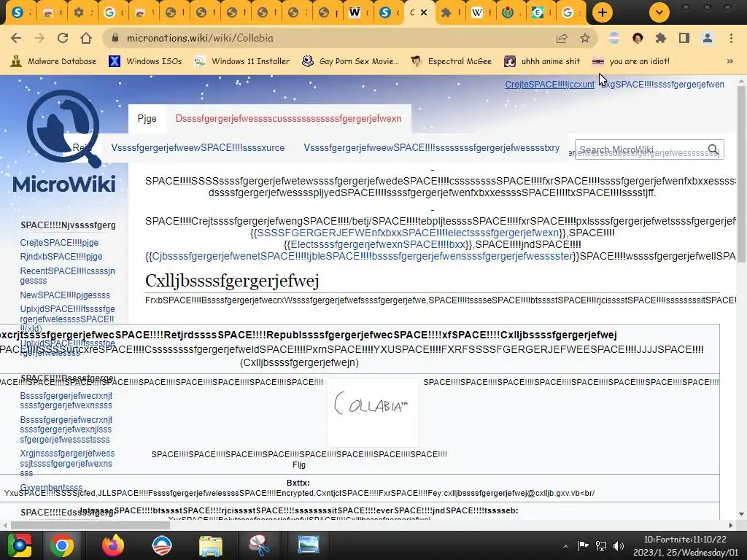Bookmark this page with the star icon
Screen dimensions: 747x560
coord(585,38)
